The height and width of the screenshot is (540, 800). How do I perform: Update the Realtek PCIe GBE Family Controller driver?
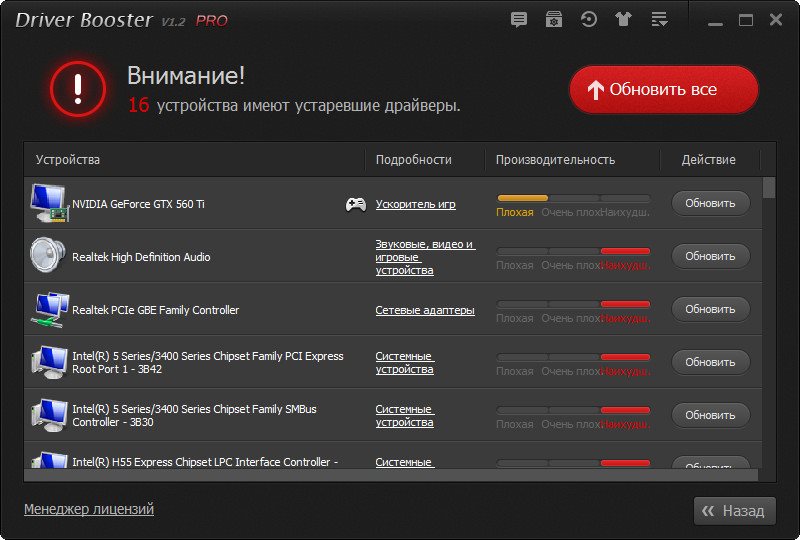(711, 309)
